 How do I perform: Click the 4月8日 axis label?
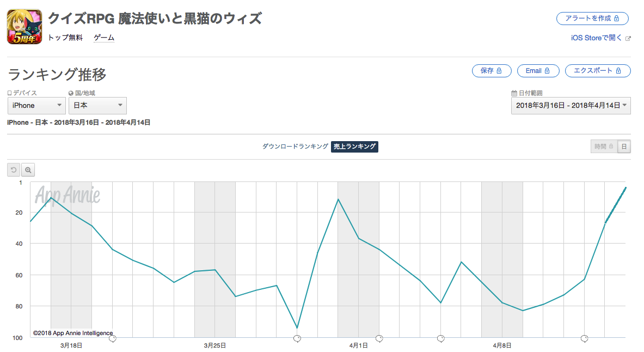coord(502,345)
